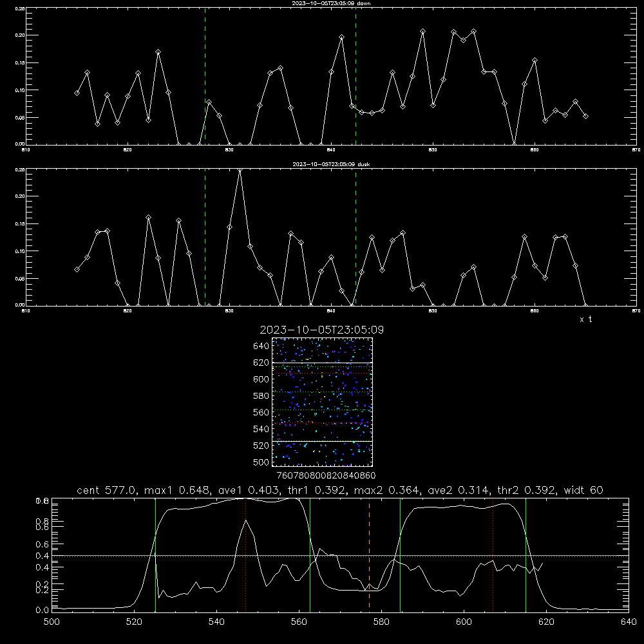Click the inner curve's peak near 547 in the bottom plot
Image resolution: width=644 pixels, height=644 pixels.
245,520
